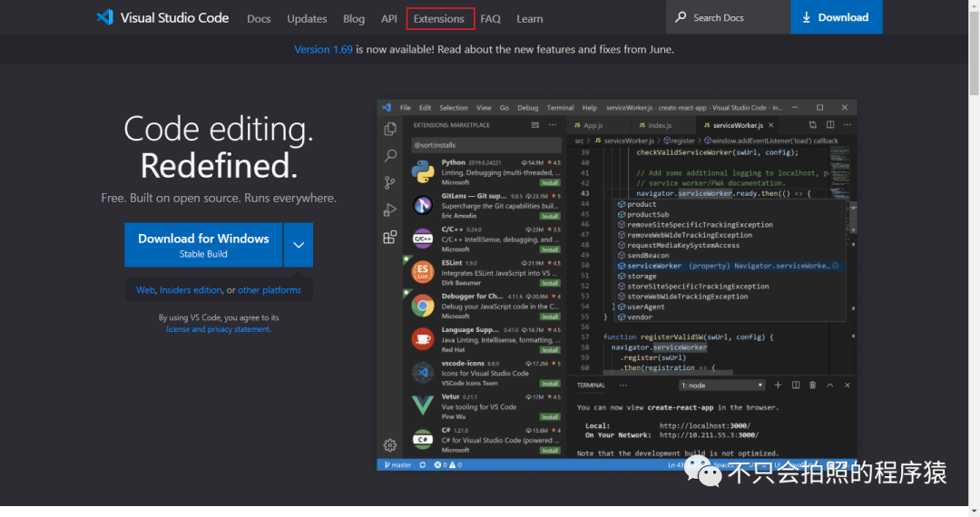Open the FAQ navigation item
This screenshot has width=980, height=517.
click(x=491, y=19)
